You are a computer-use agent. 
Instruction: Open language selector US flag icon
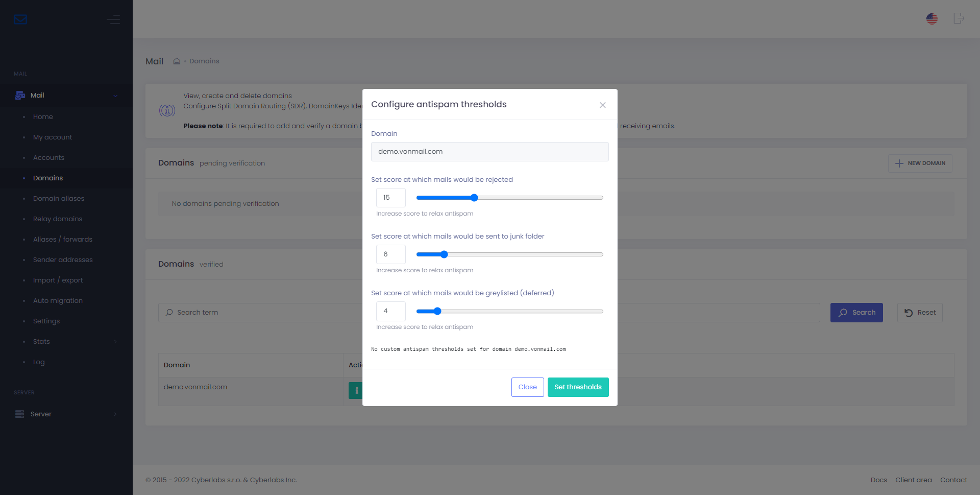coord(932,19)
